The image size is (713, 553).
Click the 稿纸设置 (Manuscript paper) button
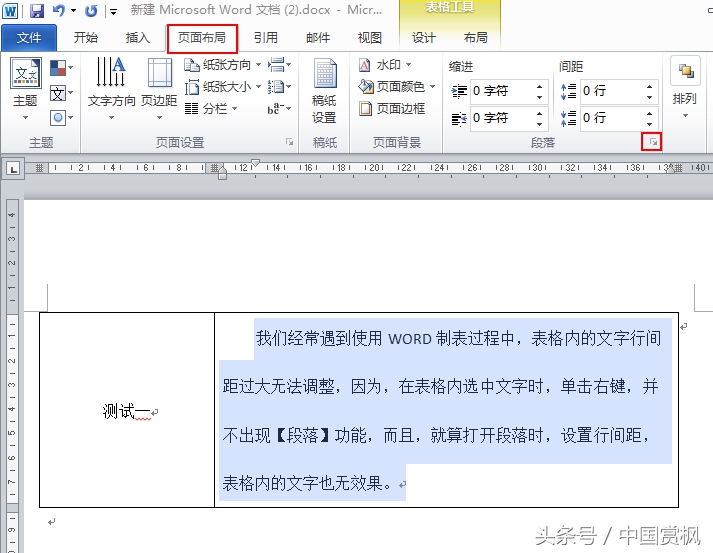click(324, 91)
